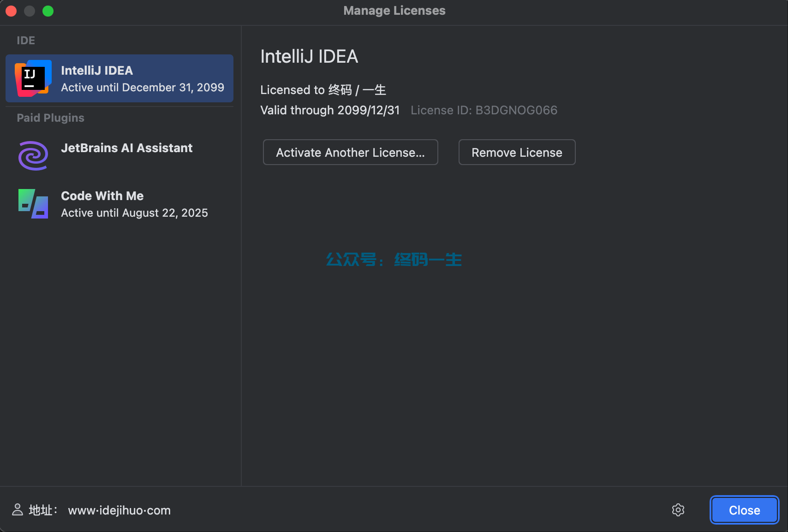Select the JetBrains AI Assistant plugin label
Screen dimensions: 788x532
click(126, 148)
